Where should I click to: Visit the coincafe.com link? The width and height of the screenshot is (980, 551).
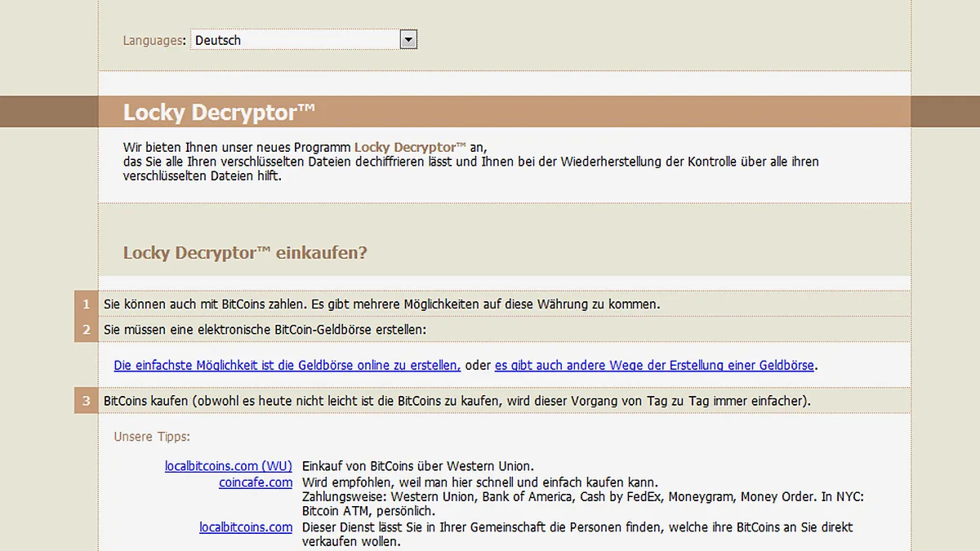click(x=256, y=482)
